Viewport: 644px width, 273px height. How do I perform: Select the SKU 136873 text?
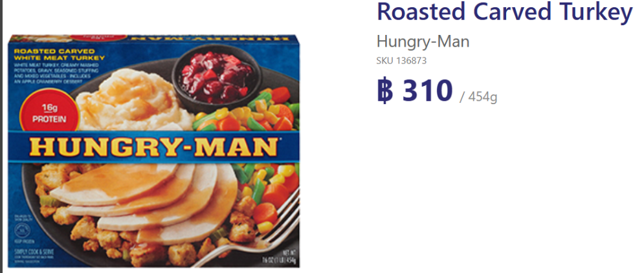point(401,61)
